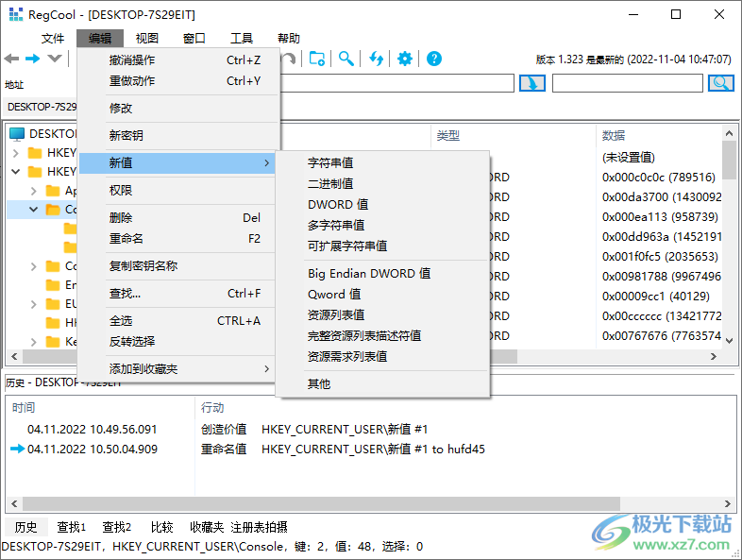742x560 pixels.
Task: Select 可扩展字符串值 in the submenu
Action: click(x=382, y=246)
